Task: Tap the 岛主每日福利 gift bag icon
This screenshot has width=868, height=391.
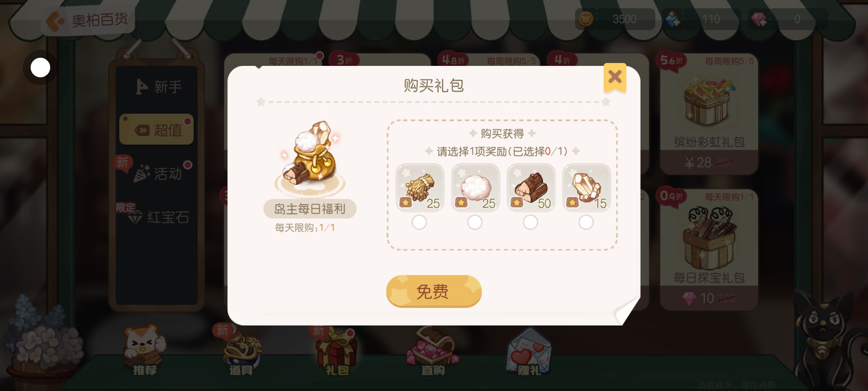Action: [x=310, y=156]
